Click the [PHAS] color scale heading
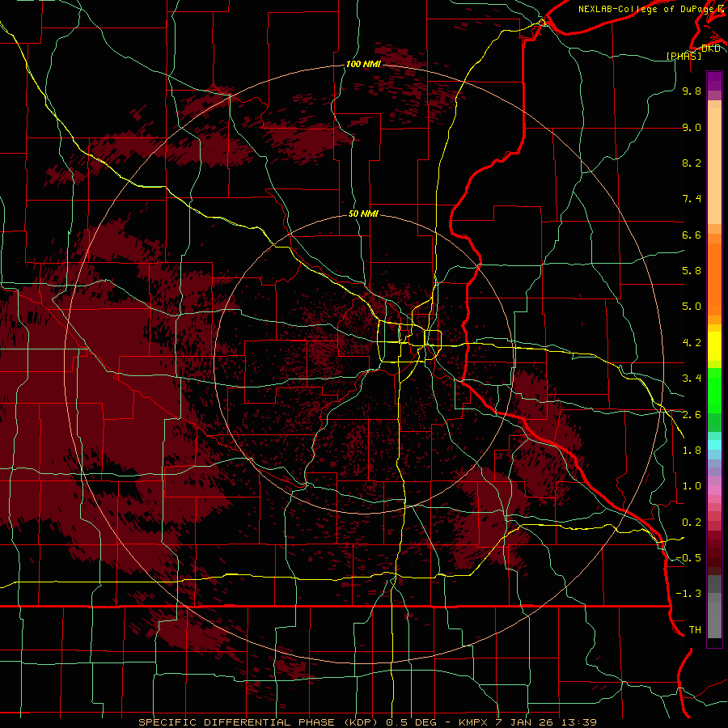 coord(684,56)
